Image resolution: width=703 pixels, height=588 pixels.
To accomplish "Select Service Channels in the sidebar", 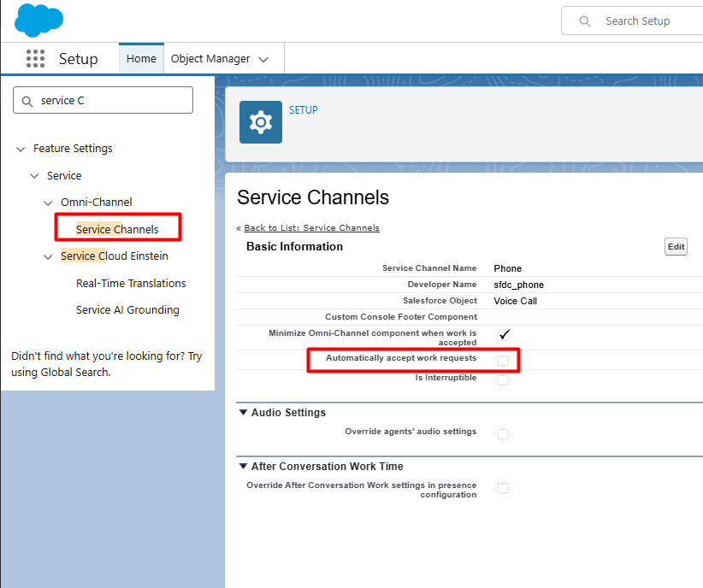I will (117, 229).
